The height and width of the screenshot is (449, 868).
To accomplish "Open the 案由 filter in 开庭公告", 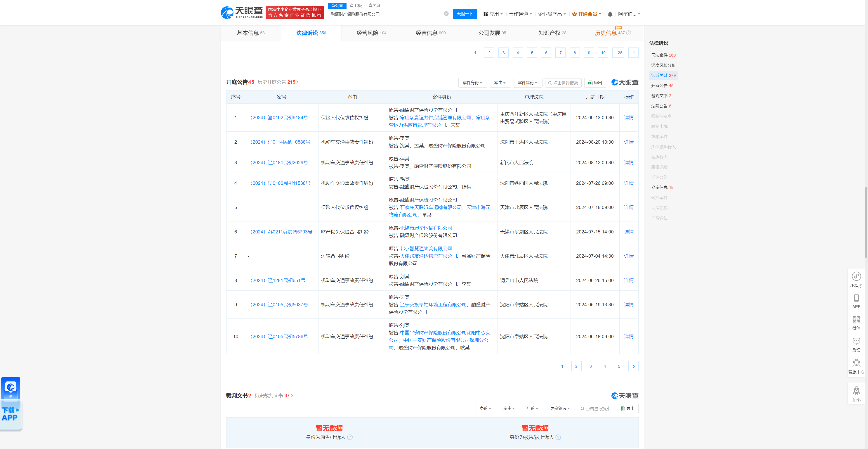I will [x=500, y=83].
